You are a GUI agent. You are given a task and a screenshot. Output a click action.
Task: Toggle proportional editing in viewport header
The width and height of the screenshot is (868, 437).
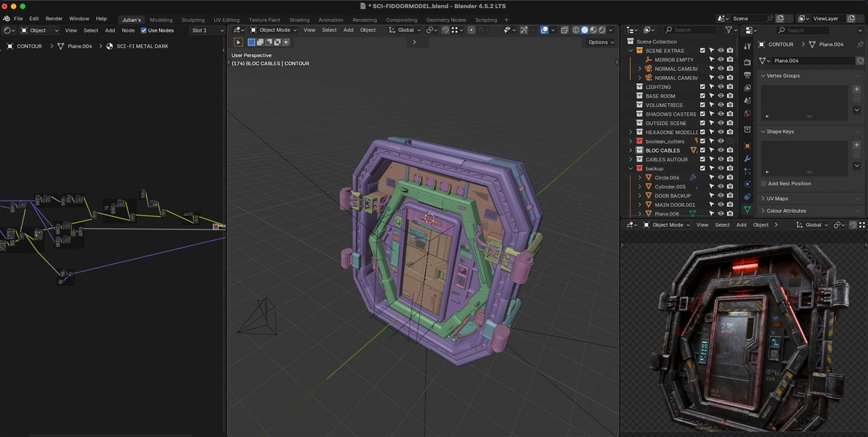tap(472, 30)
